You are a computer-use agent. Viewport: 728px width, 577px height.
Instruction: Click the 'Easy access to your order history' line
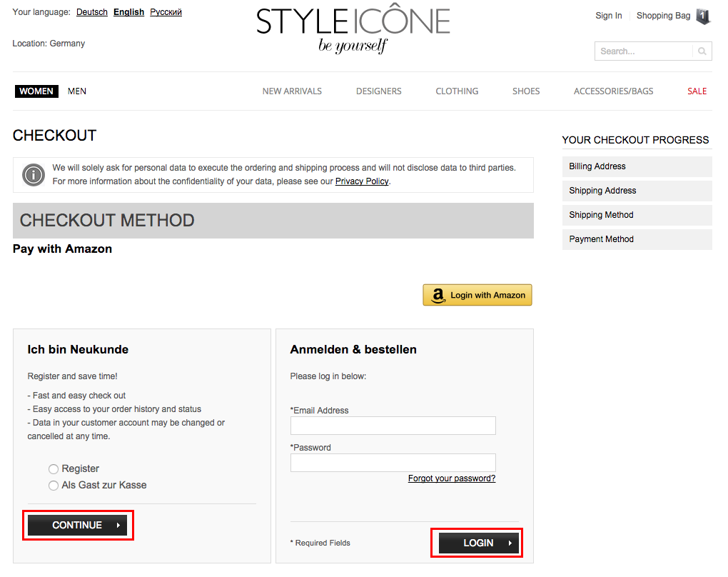point(114,408)
